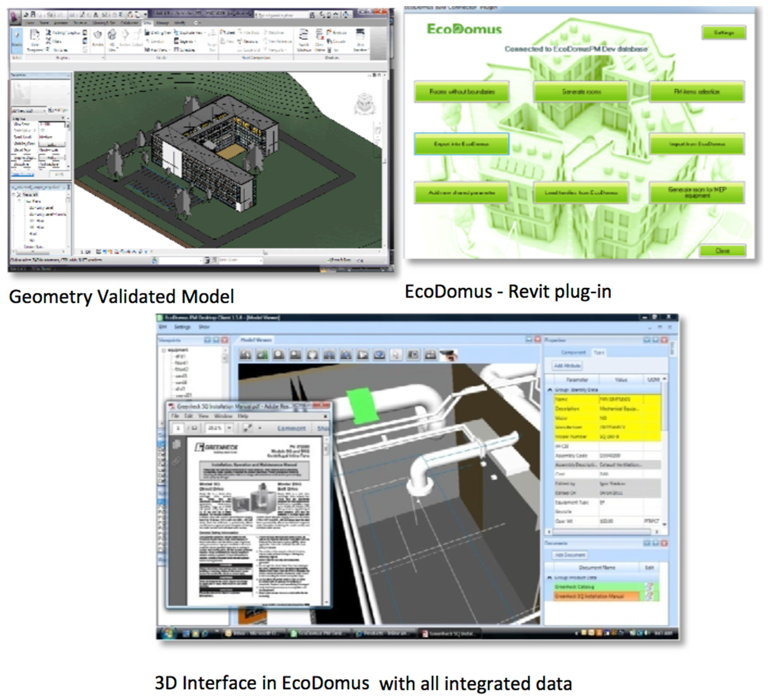Click Add Attribute button in Properties panel
Image resolution: width=770 pixels, height=700 pixels.
pos(567,366)
